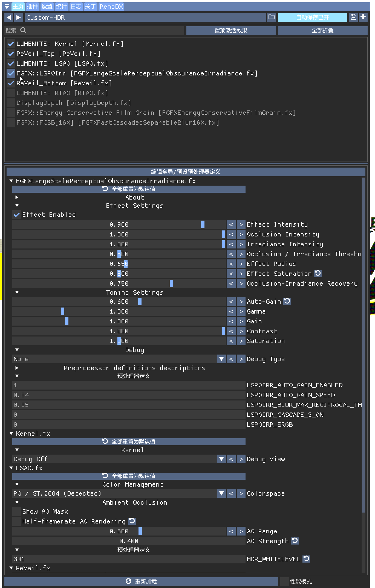
Task: Open the Colorspace dropdown list
Action: click(221, 493)
